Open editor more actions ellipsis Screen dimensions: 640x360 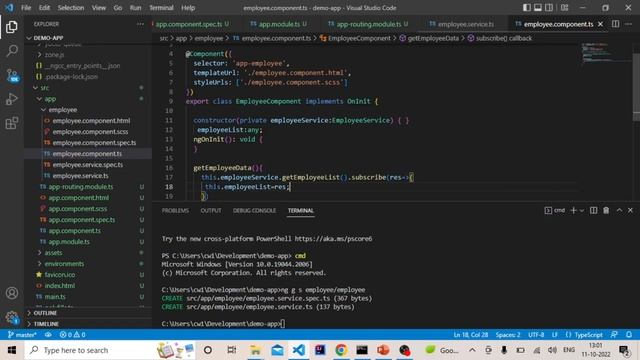pyautogui.click(x=629, y=24)
